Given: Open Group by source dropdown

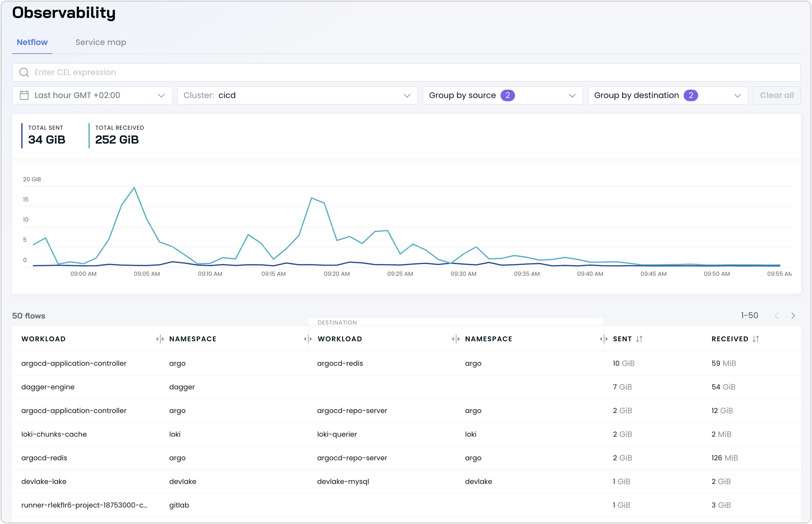Looking at the screenshot, I should pyautogui.click(x=502, y=95).
